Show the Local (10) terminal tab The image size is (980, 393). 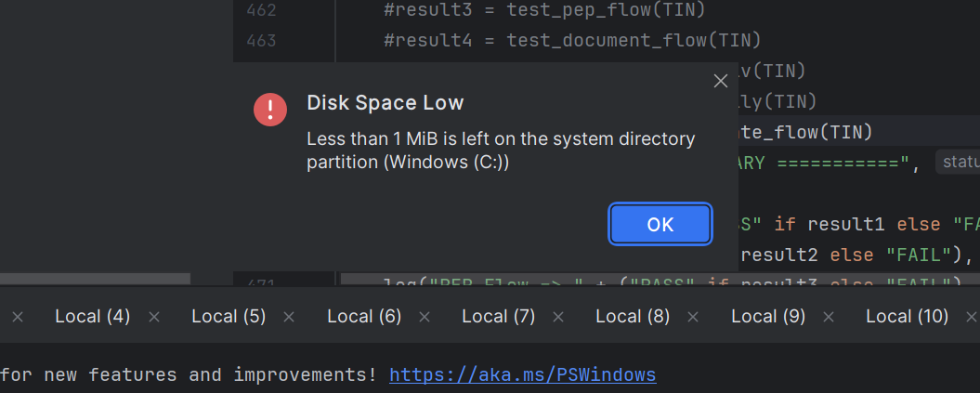(907, 317)
